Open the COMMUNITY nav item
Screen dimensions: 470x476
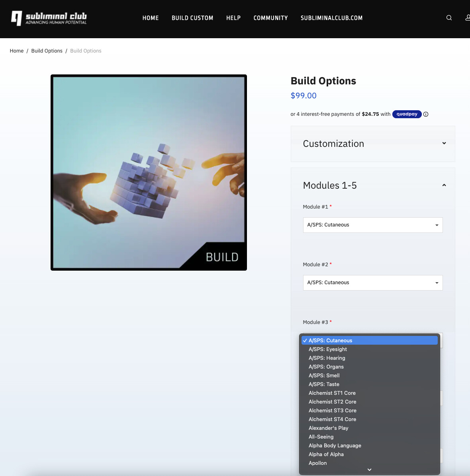[x=271, y=18]
